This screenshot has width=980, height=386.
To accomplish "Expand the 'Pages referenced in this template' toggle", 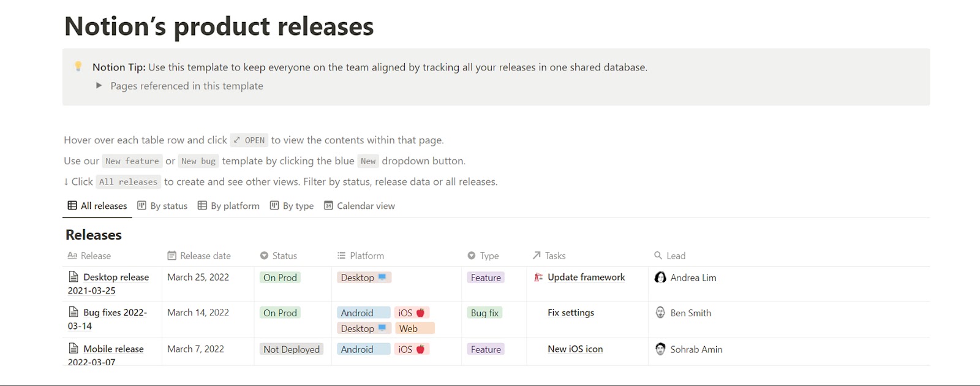I will pyautogui.click(x=99, y=86).
